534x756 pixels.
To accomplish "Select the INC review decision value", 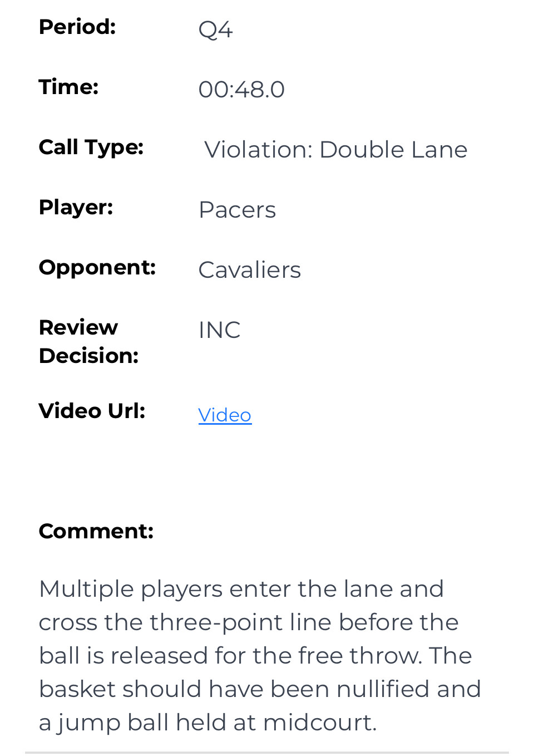I will [x=219, y=330].
